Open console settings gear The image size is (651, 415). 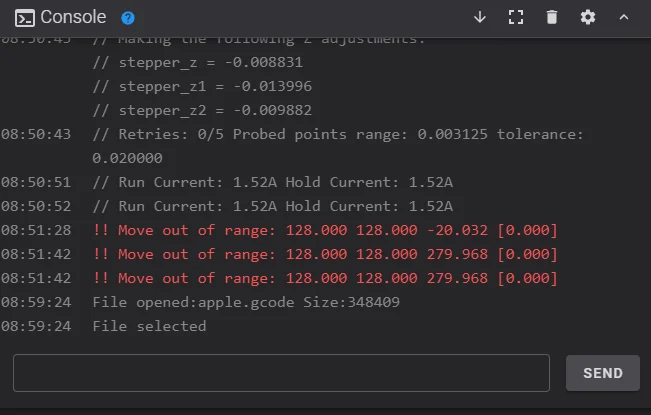pos(588,17)
